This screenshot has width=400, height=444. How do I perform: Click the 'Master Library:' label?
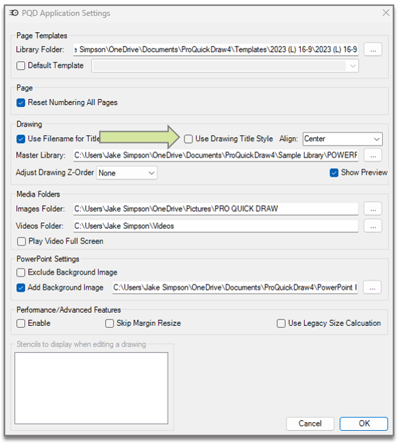coord(41,155)
